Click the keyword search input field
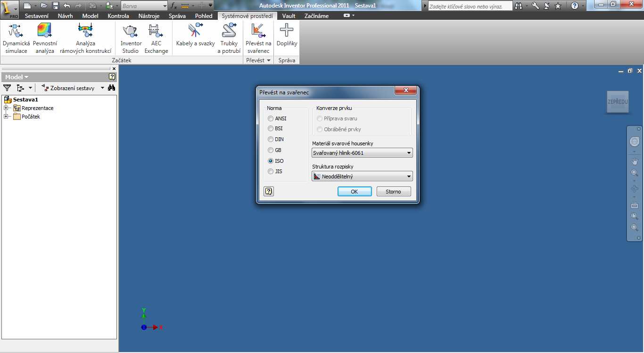This screenshot has height=353, width=644. pos(470,6)
